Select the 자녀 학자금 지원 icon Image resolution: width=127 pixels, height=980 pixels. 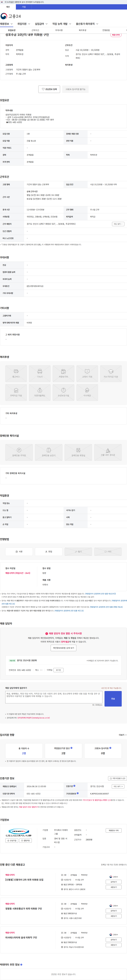pos(111,374)
